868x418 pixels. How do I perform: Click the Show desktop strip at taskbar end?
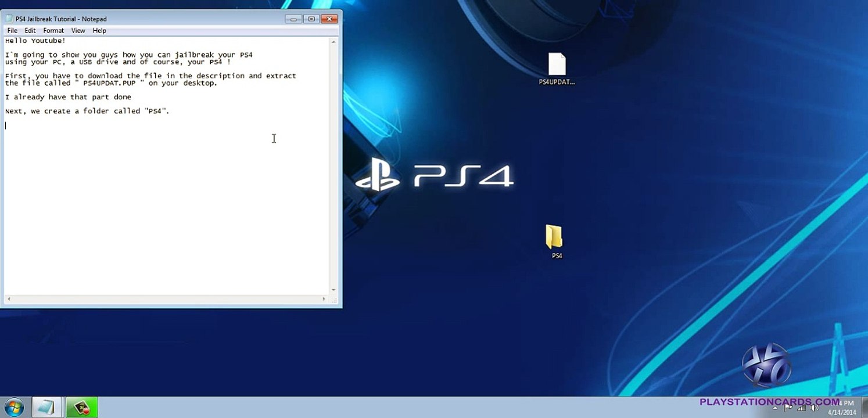tap(864, 407)
